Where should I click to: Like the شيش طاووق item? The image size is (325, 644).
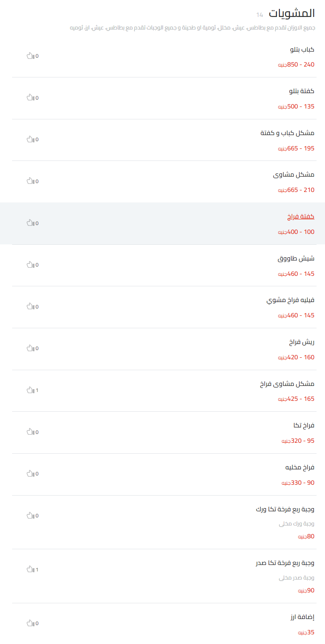pos(31,265)
